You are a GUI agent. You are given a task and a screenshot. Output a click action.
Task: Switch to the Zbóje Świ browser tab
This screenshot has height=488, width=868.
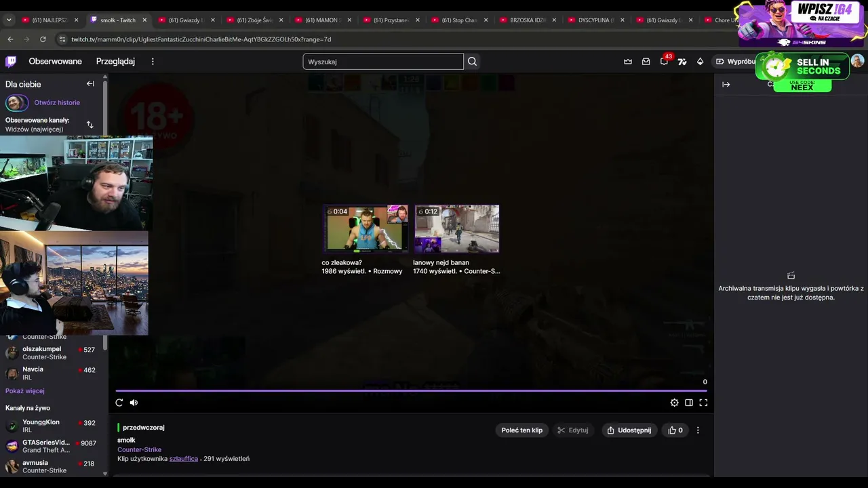tap(255, 20)
